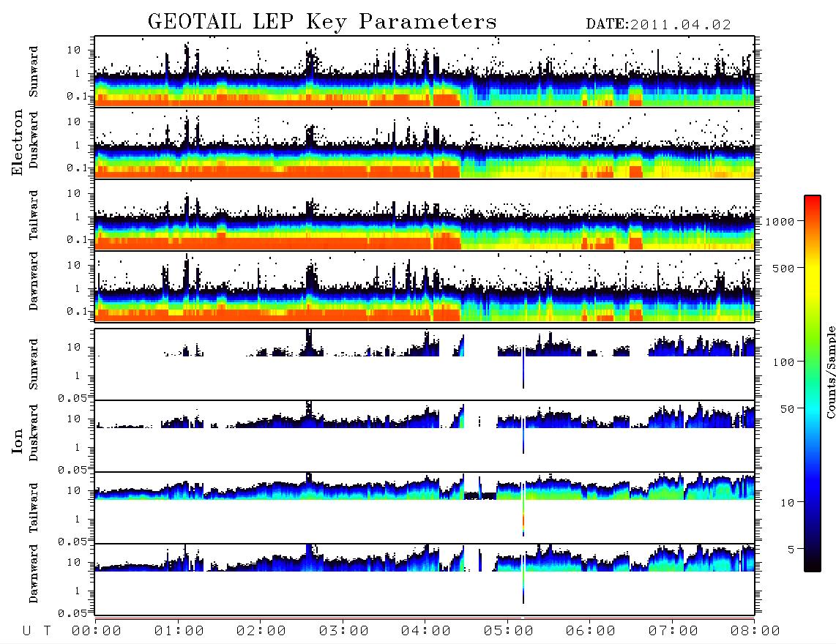This screenshot has height=644, width=836.
Task: Select the Electron "Tailward" panel label
Action: point(34,215)
